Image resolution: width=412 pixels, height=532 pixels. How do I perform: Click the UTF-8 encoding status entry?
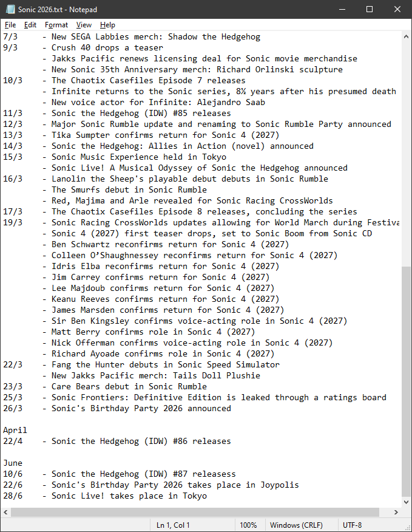pos(352,525)
